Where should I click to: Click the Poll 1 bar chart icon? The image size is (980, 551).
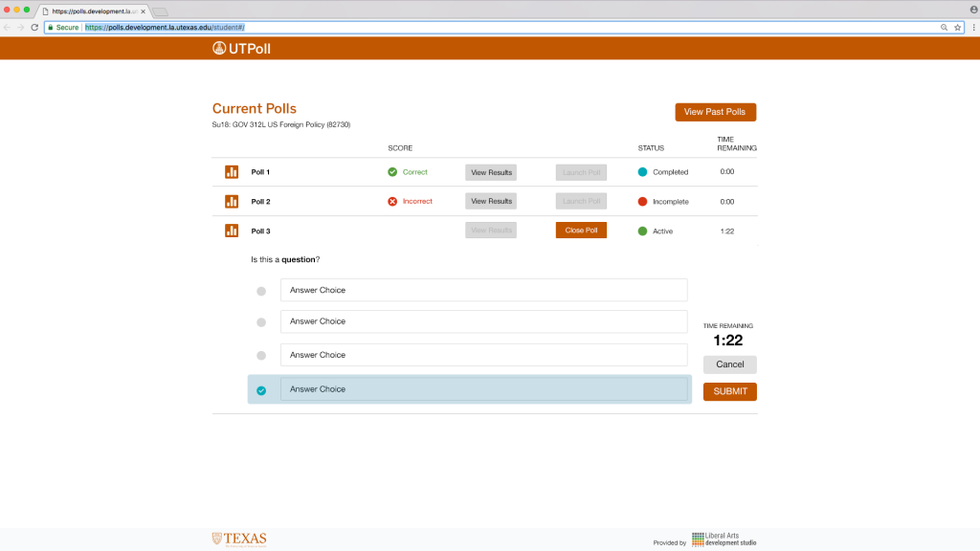click(x=232, y=172)
